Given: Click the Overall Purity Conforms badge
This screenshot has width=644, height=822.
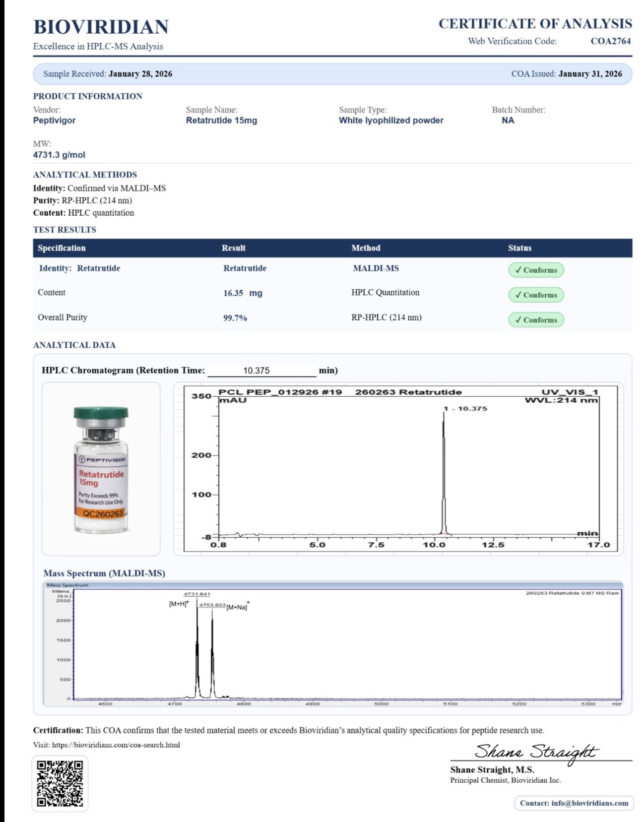Looking at the screenshot, I should [536, 320].
